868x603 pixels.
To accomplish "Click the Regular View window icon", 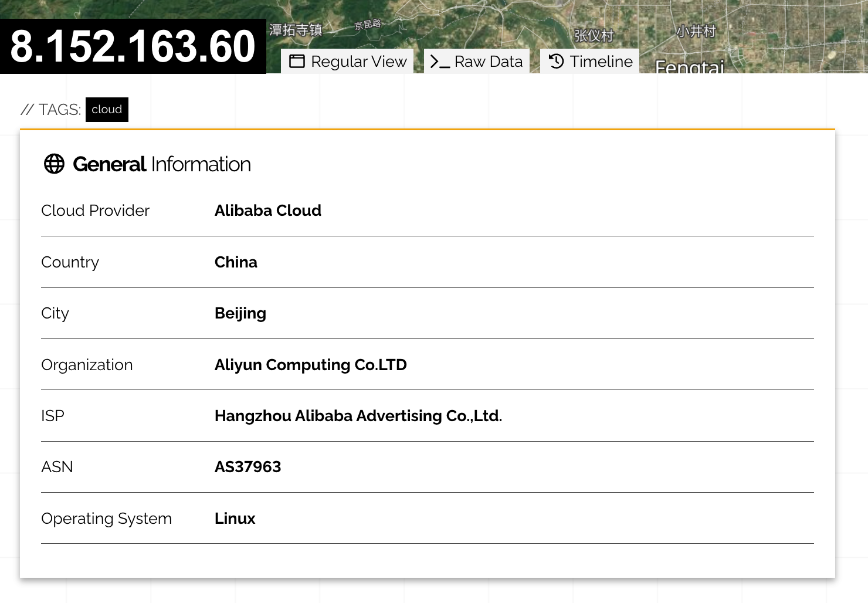I will click(x=297, y=62).
